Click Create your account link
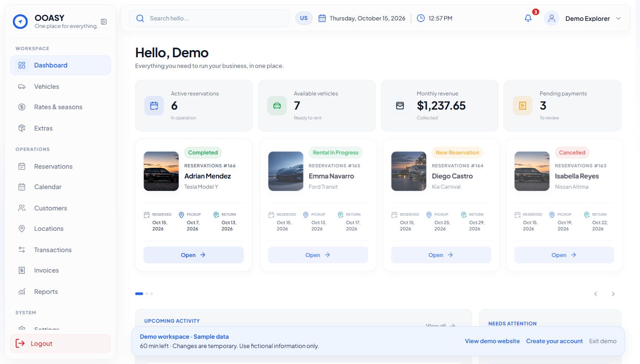Screen dimensions: 640x364 pyautogui.click(x=554, y=341)
